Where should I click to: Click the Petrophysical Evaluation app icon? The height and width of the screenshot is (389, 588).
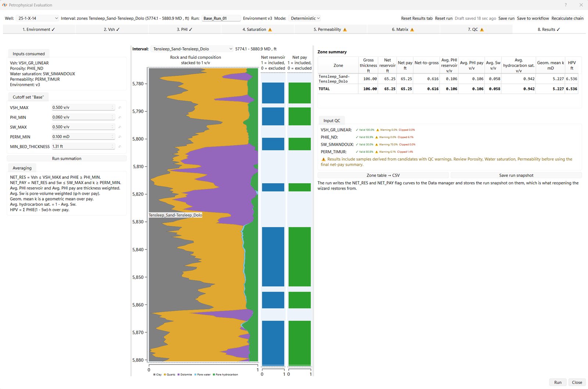tap(5, 5)
